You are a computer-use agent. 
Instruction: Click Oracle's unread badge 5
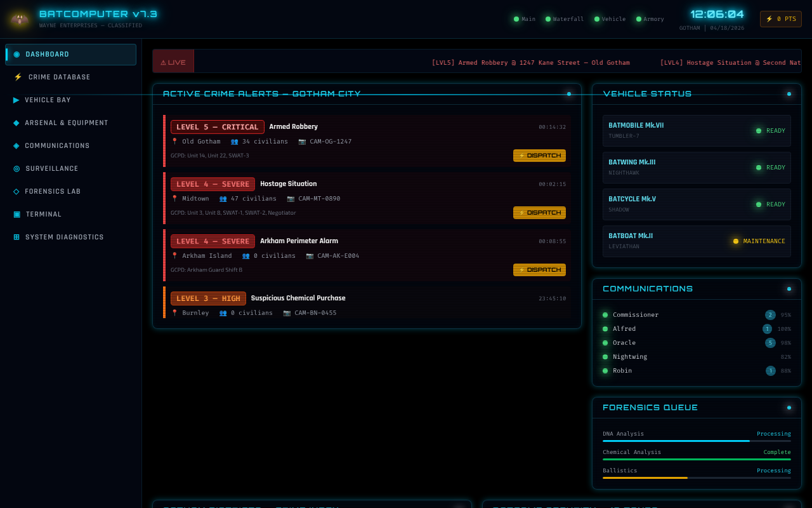[770, 343]
